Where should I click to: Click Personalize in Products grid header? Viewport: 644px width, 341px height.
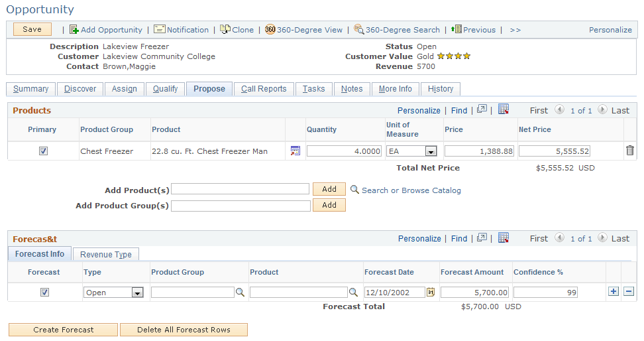tap(419, 110)
